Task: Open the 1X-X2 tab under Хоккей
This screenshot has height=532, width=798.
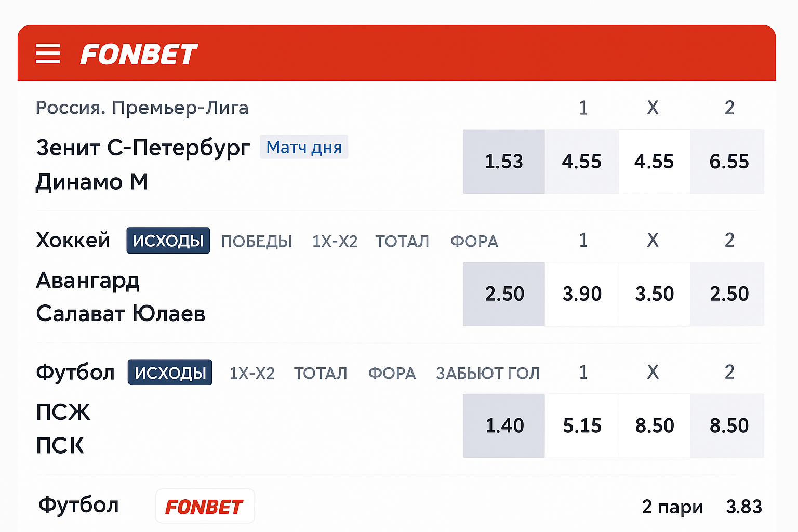Action: pyautogui.click(x=335, y=242)
